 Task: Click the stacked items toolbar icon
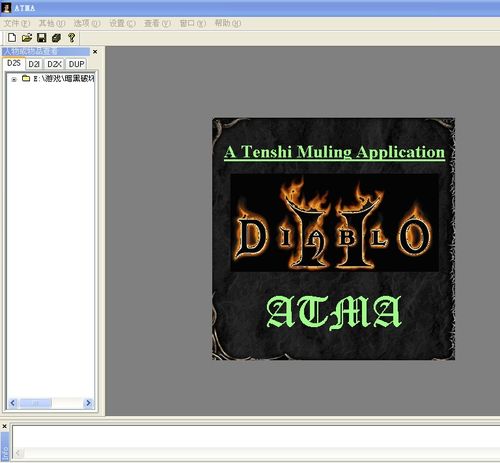coord(56,37)
